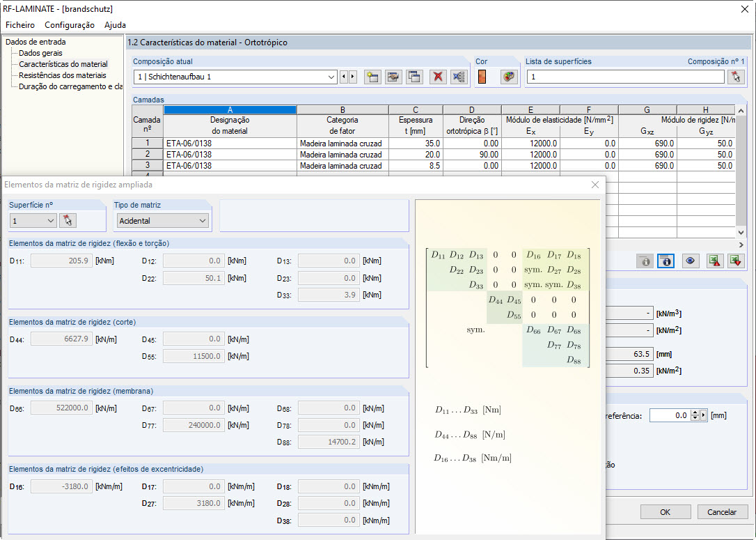Click the Excel import icon with red down arrow
Image resolution: width=756 pixels, height=540 pixels.
pos(736,261)
